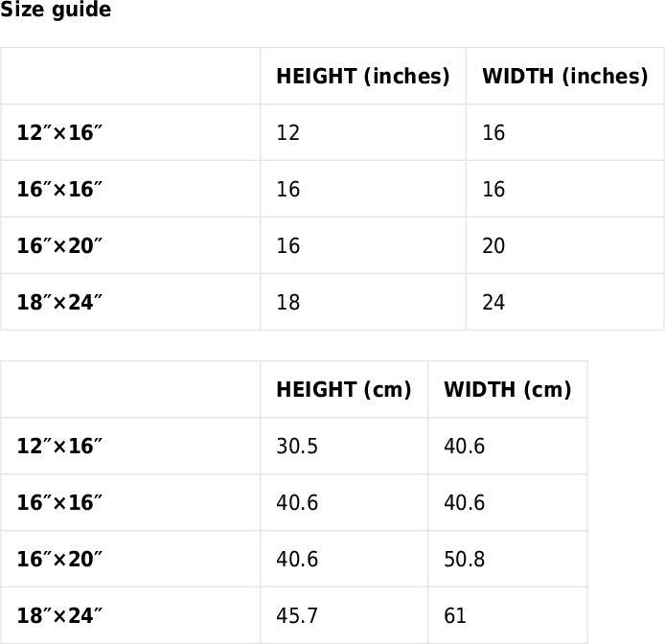Click the "HEIGHT (cm)" column header
The width and height of the screenshot is (665, 644).
[x=343, y=390]
